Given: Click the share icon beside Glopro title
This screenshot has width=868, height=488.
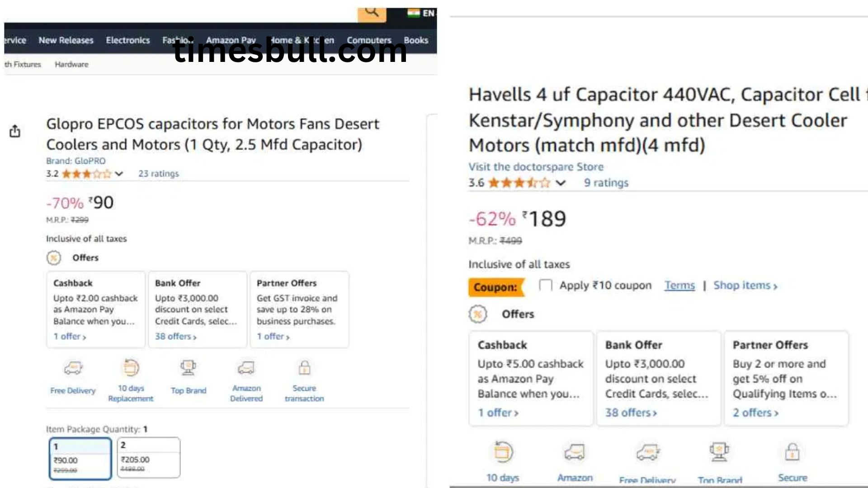Looking at the screenshot, I should (x=15, y=131).
